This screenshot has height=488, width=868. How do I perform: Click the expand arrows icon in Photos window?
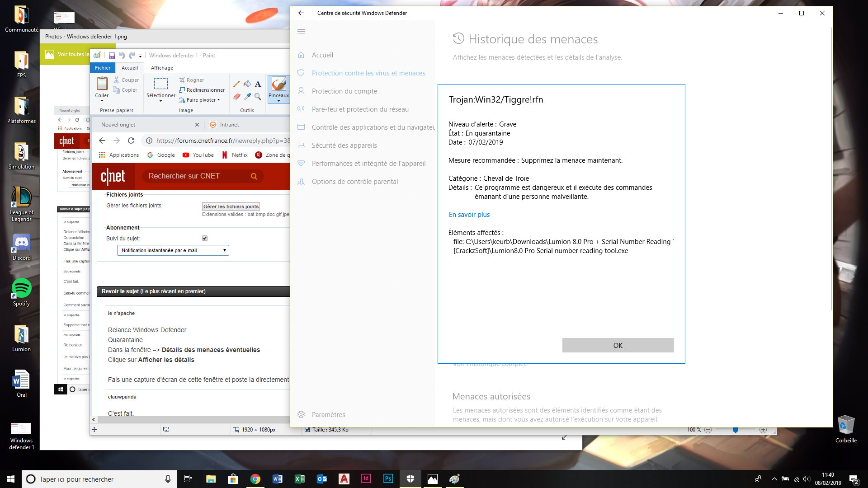(564, 437)
